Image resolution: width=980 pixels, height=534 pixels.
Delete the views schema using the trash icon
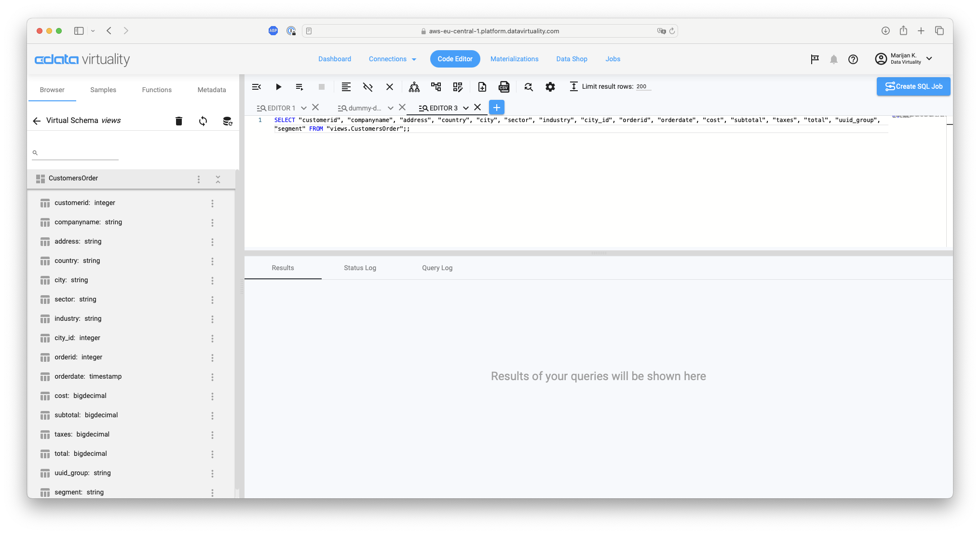tap(178, 121)
